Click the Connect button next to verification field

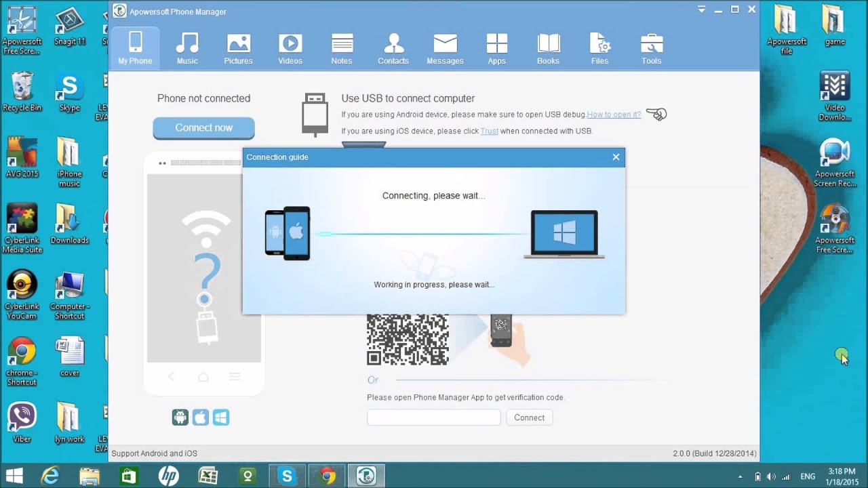[529, 418]
